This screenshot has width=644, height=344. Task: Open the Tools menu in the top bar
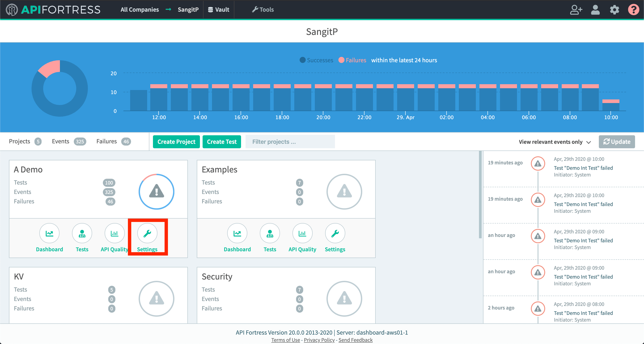(263, 10)
